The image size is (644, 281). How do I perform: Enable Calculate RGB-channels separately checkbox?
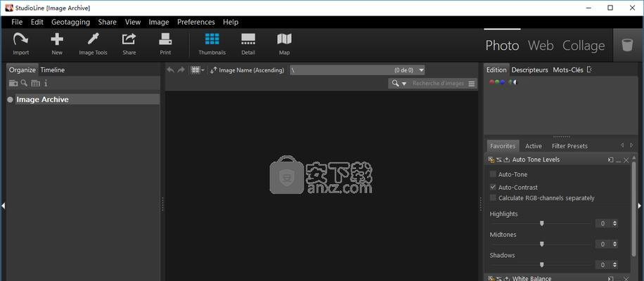(x=493, y=197)
